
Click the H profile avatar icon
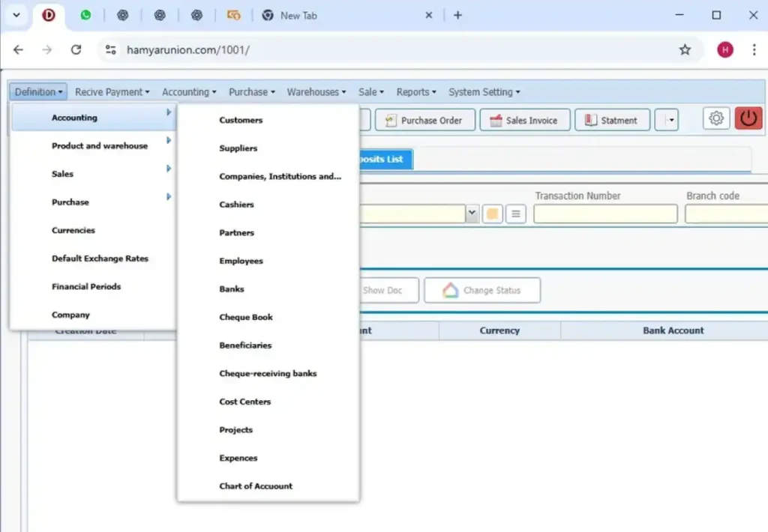click(724, 49)
